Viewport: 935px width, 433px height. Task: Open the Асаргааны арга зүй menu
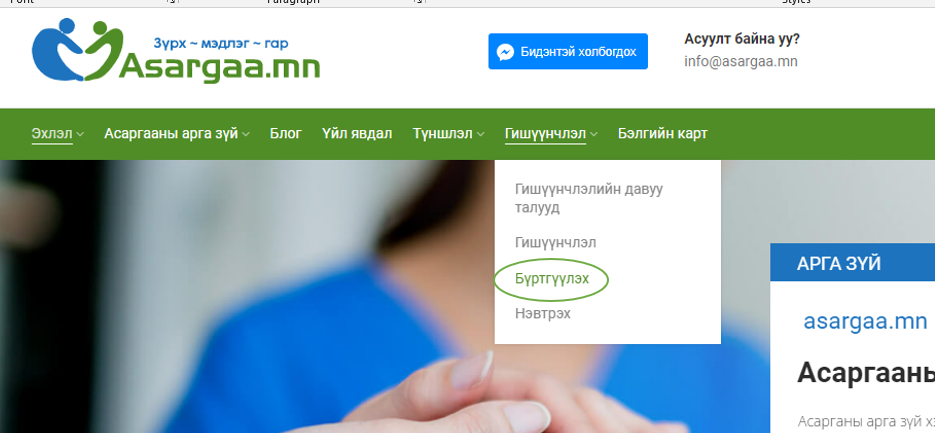pos(171,134)
